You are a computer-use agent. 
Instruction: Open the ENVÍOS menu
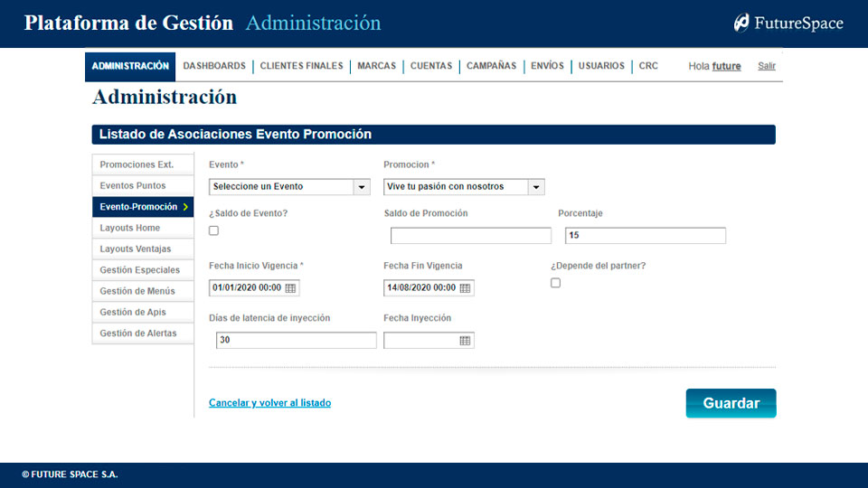[548, 66]
